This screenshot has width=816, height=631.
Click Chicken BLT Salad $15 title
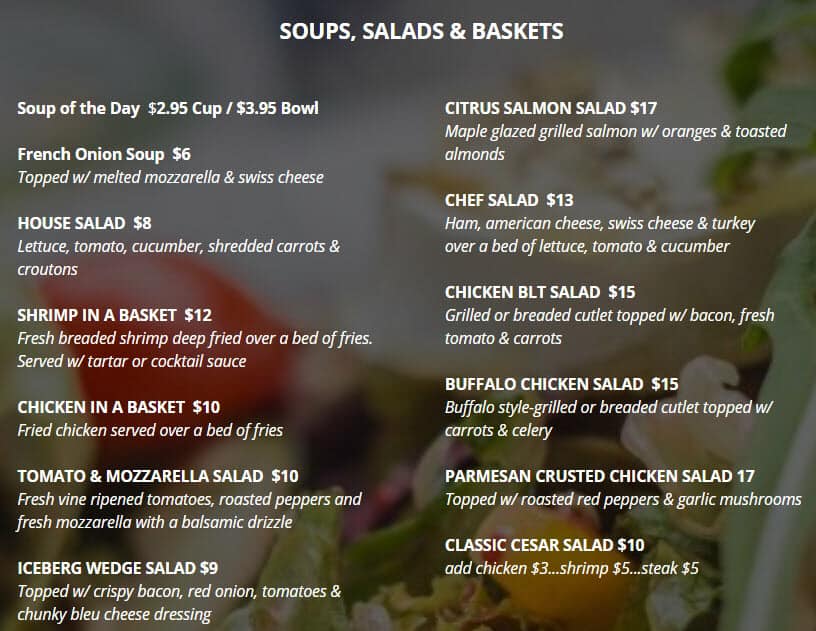(540, 292)
